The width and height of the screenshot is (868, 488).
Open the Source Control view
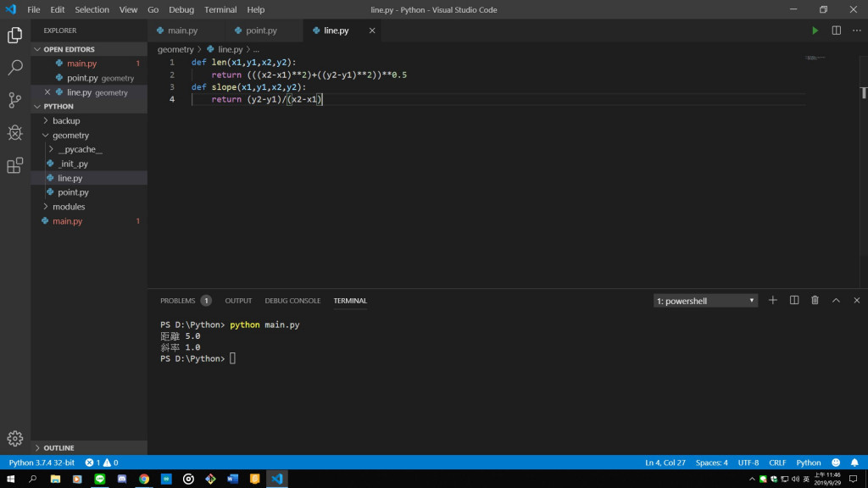[x=15, y=100]
